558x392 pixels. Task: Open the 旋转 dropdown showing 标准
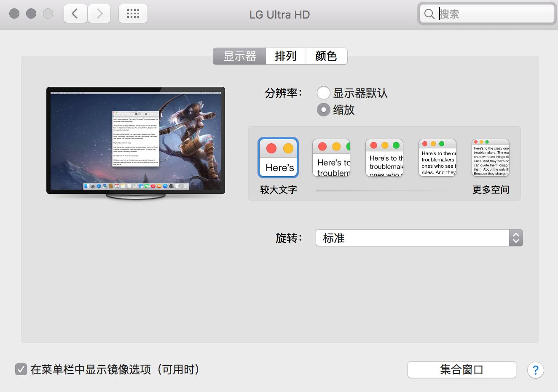point(419,238)
